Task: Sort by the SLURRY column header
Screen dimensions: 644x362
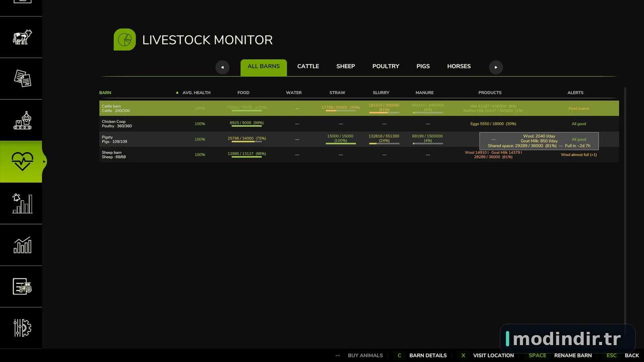Action: (x=381, y=93)
